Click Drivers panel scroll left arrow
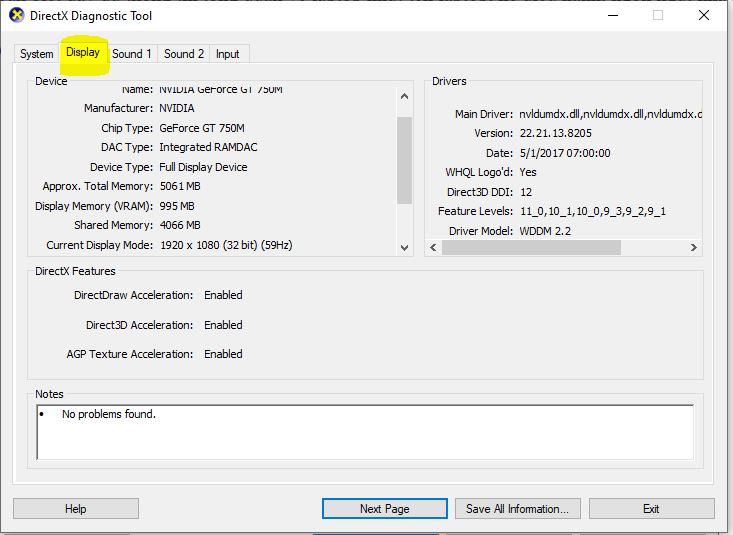The image size is (733, 535). (433, 247)
